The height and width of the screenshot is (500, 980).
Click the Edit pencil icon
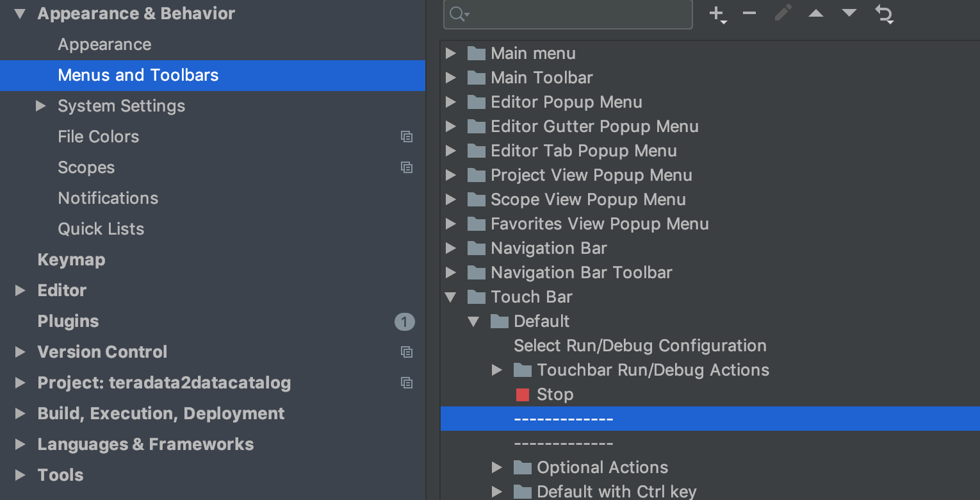pyautogui.click(x=783, y=13)
